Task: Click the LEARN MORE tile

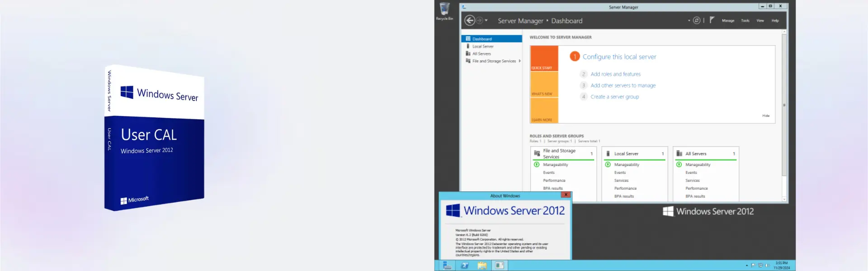Action: click(544, 110)
